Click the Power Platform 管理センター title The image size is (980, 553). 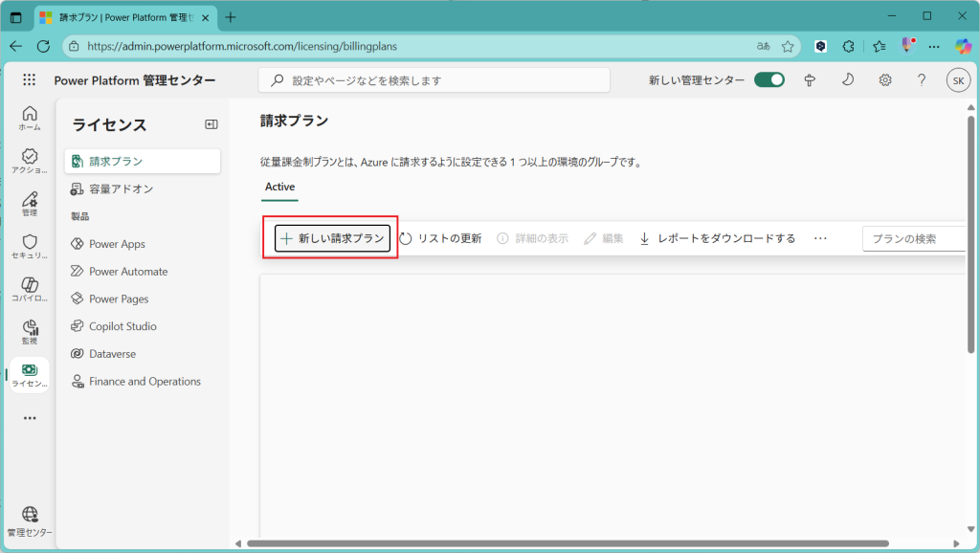click(x=134, y=80)
